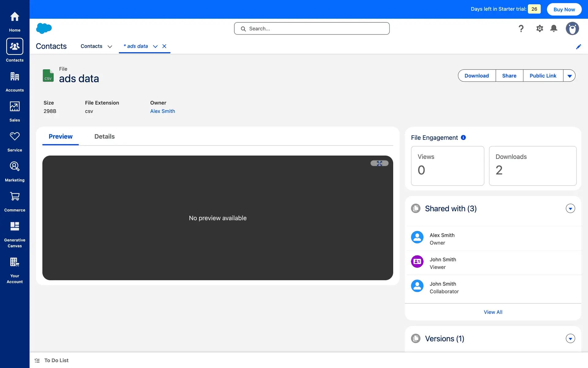Click the Download button

coord(477,76)
